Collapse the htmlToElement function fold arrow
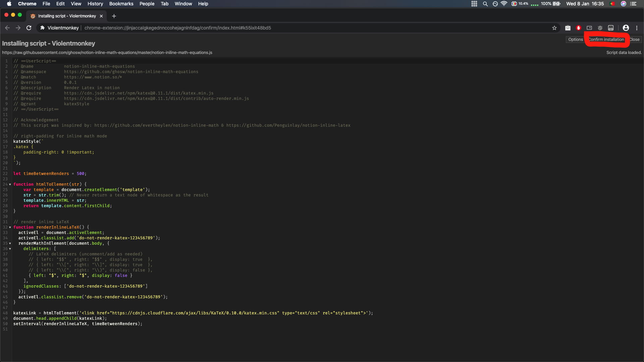The width and height of the screenshot is (644, 362). tap(10, 184)
